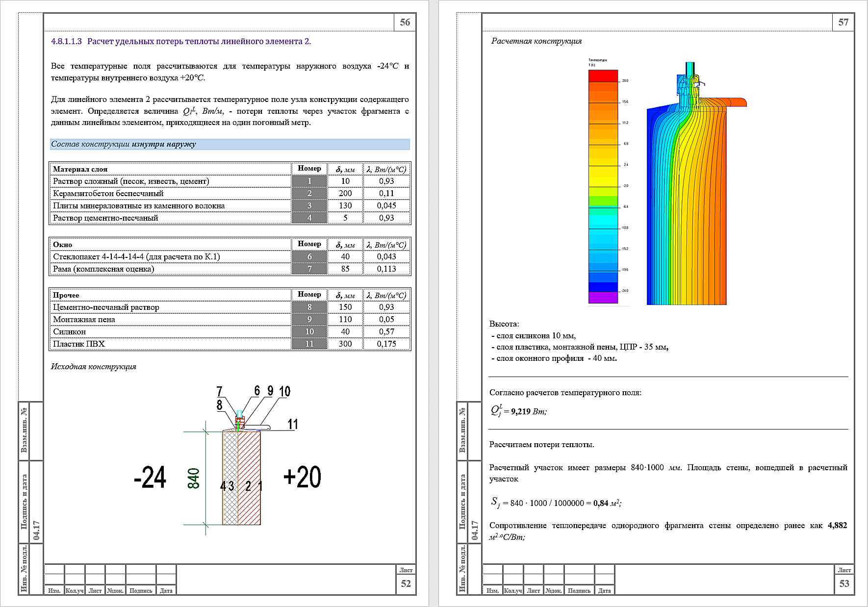
Task: Click the red swatch at top of temperature legend
Action: click(x=603, y=76)
